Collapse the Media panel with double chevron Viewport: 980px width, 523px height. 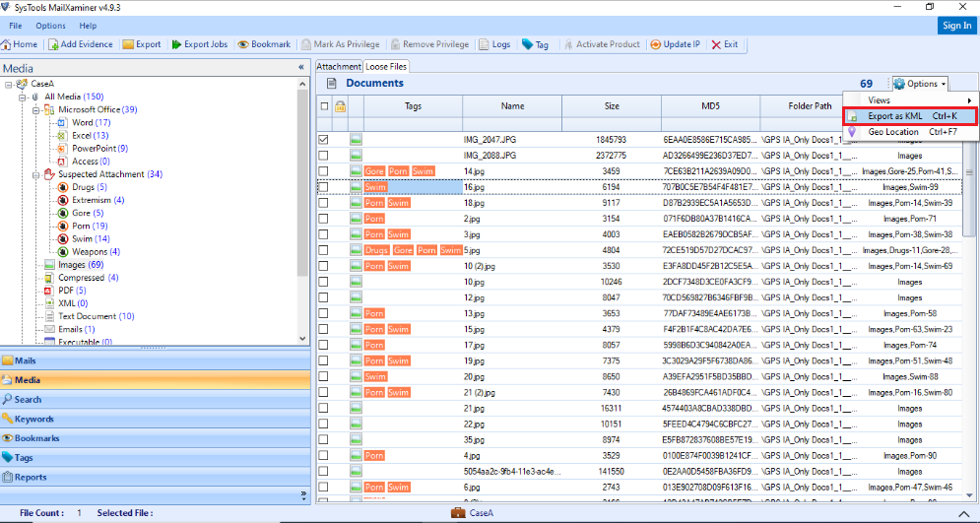click(x=301, y=68)
